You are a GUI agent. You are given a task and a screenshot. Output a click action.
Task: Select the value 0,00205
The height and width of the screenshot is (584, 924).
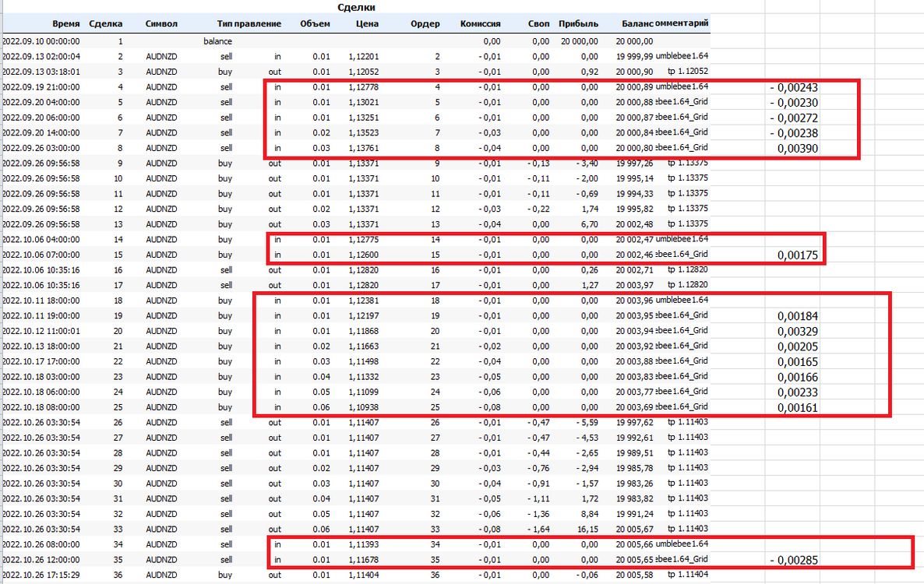tap(798, 347)
